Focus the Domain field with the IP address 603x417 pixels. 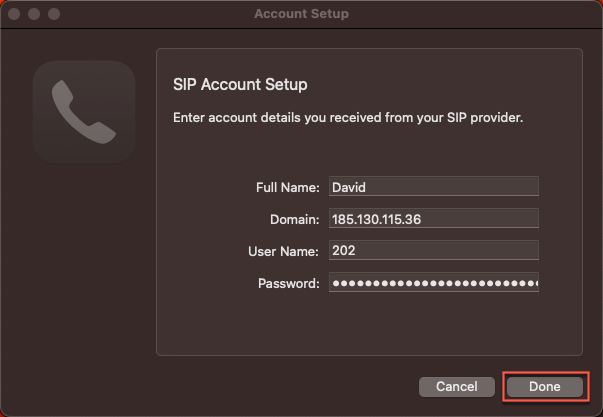tap(432, 218)
